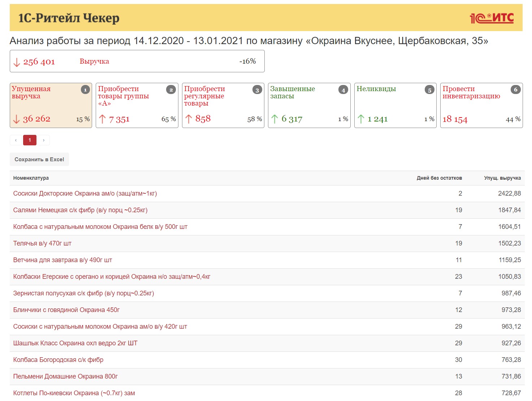Open Колбаса с натуральным молоком белк item
Image resolution: width=532 pixels, height=401 pixels.
pos(100,227)
